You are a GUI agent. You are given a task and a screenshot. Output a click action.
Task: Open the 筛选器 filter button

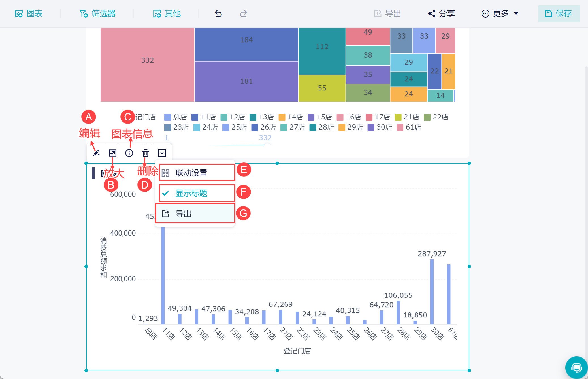[x=97, y=14]
